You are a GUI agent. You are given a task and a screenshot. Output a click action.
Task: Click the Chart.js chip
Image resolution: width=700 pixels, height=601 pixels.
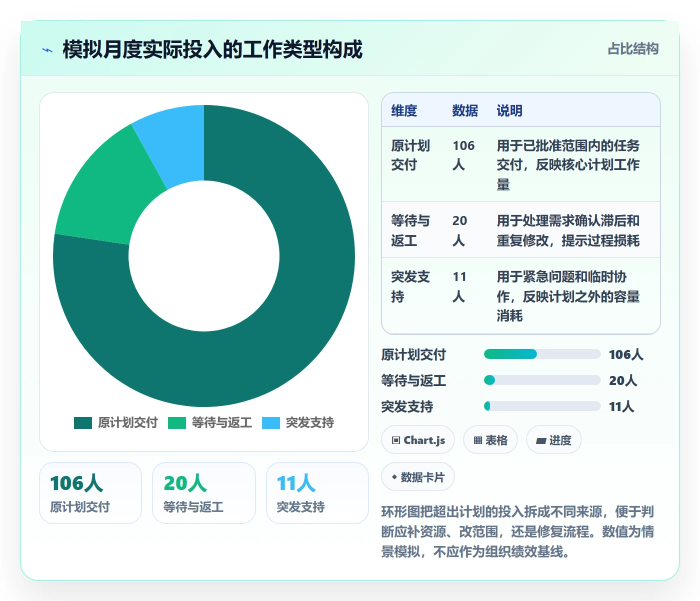click(418, 440)
